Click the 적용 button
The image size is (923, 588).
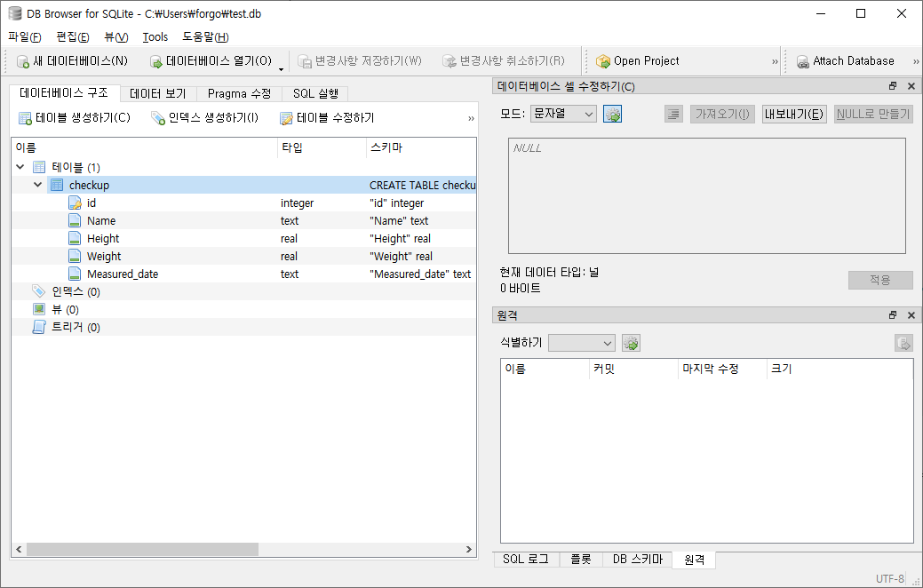(880, 280)
